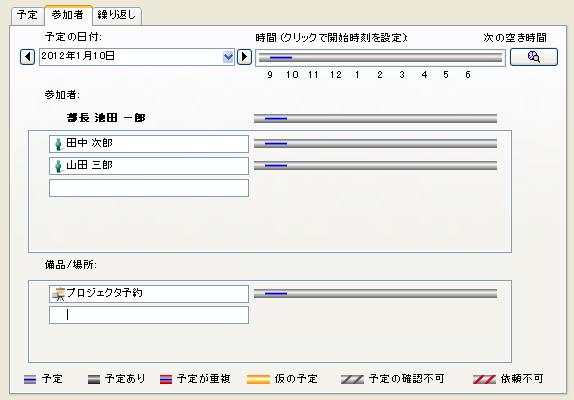
Task: Click the person icon beside 田中 次郎
Action: tap(58, 144)
